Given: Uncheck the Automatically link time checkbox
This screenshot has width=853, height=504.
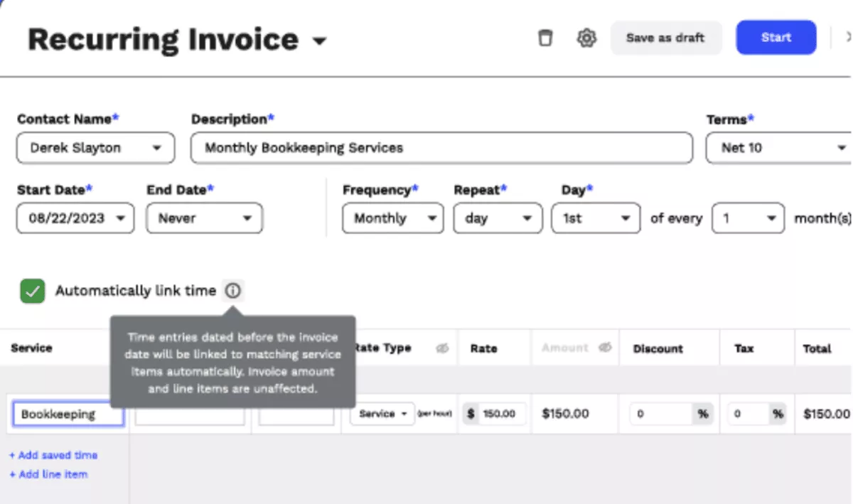Looking at the screenshot, I should tap(31, 290).
